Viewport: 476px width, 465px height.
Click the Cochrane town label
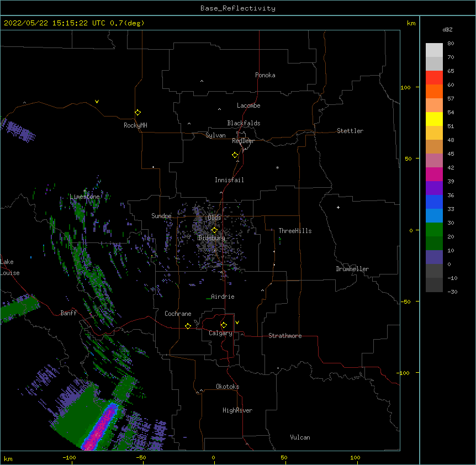[178, 314]
